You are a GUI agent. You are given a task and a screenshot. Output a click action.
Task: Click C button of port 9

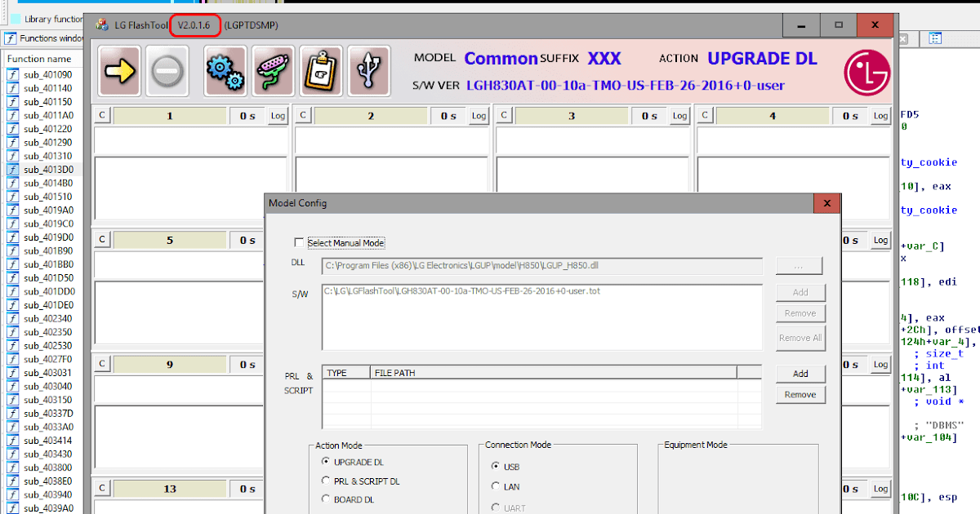click(x=102, y=364)
